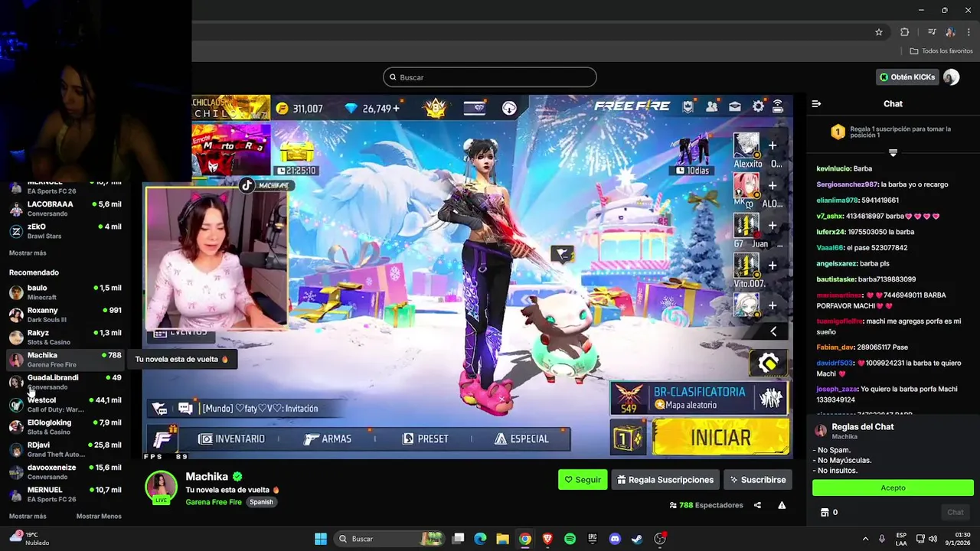Open the browser media control icon

932,32
